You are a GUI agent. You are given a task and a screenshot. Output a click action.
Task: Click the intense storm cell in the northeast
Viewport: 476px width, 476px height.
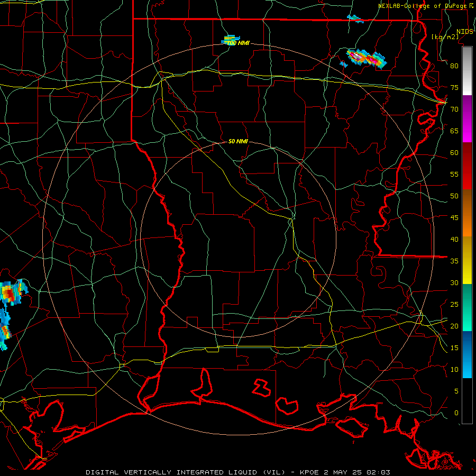point(367,58)
